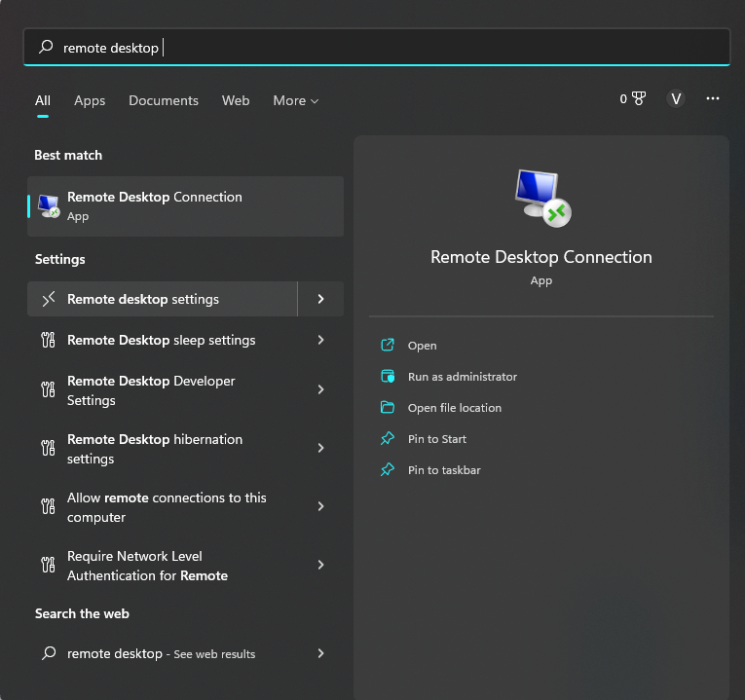Expand chevron for Remote Desktop sleep settings

pyautogui.click(x=320, y=340)
